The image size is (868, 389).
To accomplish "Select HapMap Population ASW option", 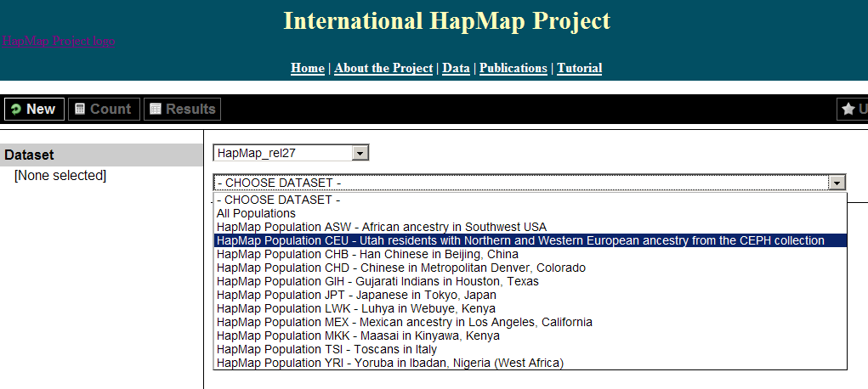I will pyautogui.click(x=530, y=227).
